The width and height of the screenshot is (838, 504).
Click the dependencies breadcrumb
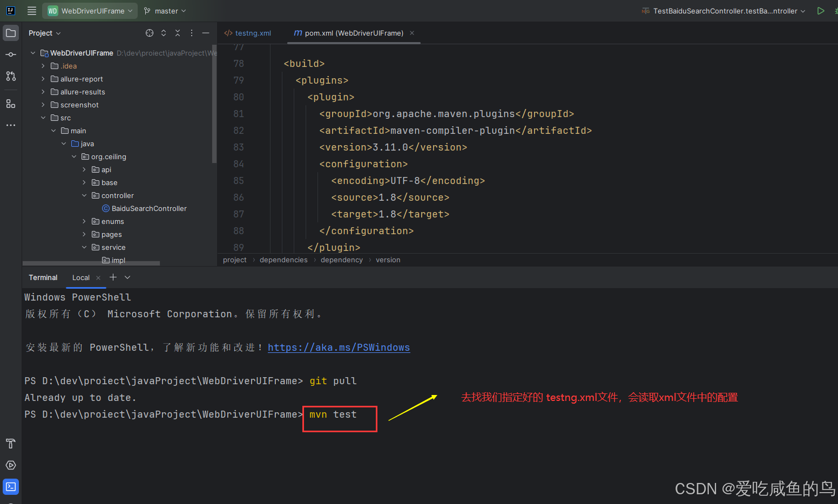[283, 260]
